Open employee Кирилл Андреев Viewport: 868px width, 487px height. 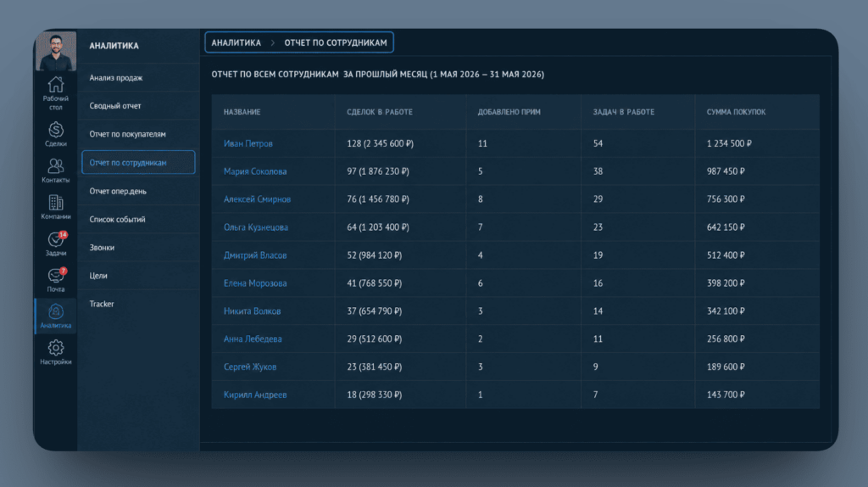[x=255, y=395]
